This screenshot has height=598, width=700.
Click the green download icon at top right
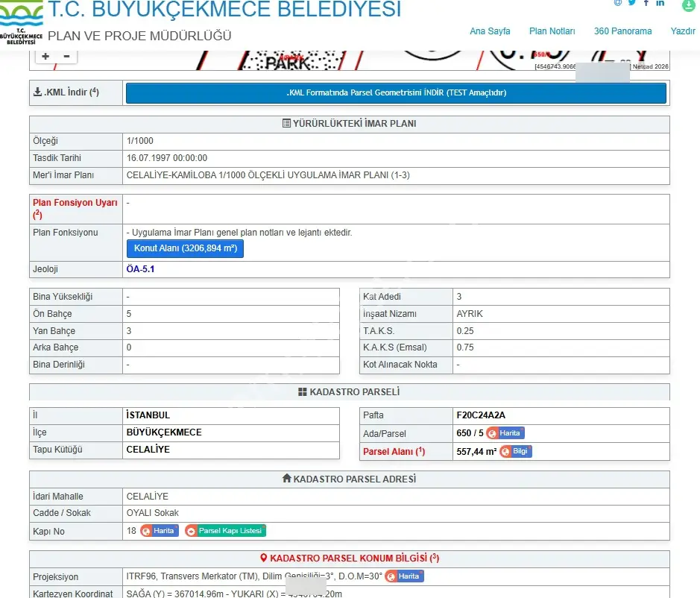pyautogui.click(x=688, y=4)
